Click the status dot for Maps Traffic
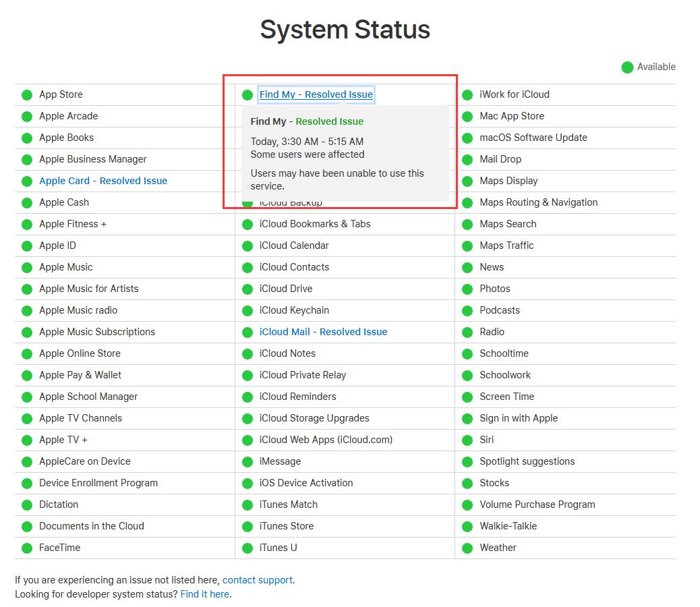 [467, 246]
